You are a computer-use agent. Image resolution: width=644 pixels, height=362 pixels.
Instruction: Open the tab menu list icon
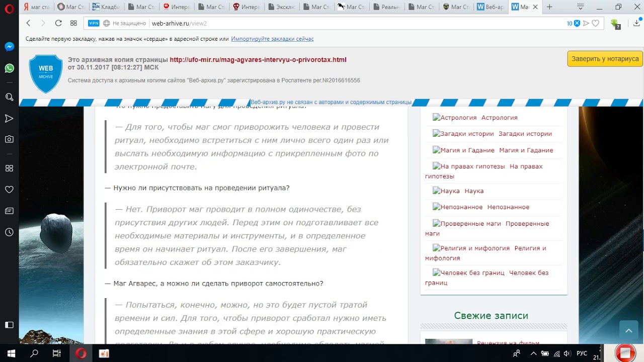click(x=581, y=7)
